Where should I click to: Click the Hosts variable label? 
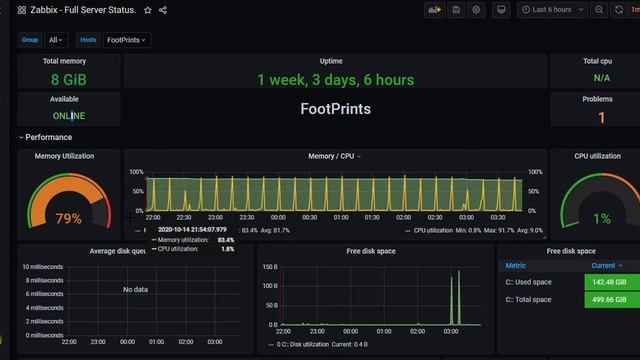(88, 40)
